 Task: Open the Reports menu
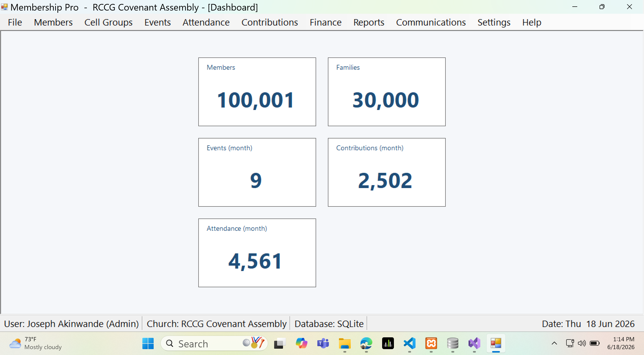[x=369, y=22]
